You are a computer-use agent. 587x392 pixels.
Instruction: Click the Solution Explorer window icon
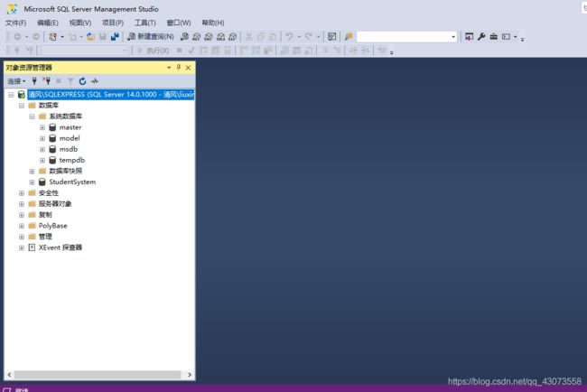[469, 37]
